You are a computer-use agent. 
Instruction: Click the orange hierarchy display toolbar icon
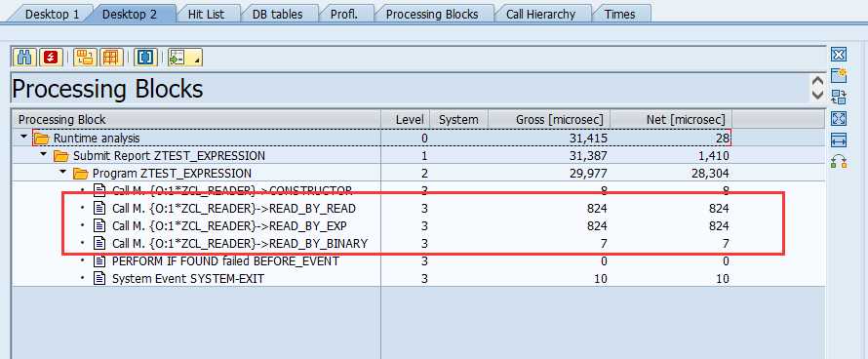(x=85, y=58)
